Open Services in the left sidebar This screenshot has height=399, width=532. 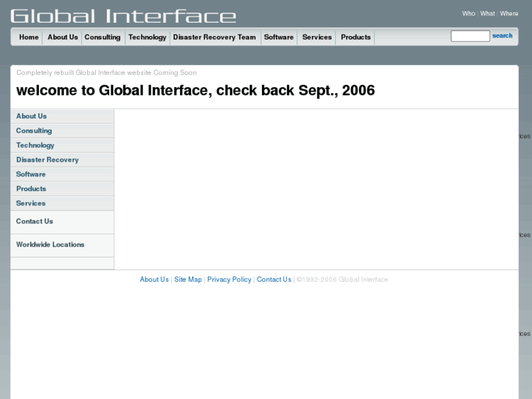coord(62,203)
